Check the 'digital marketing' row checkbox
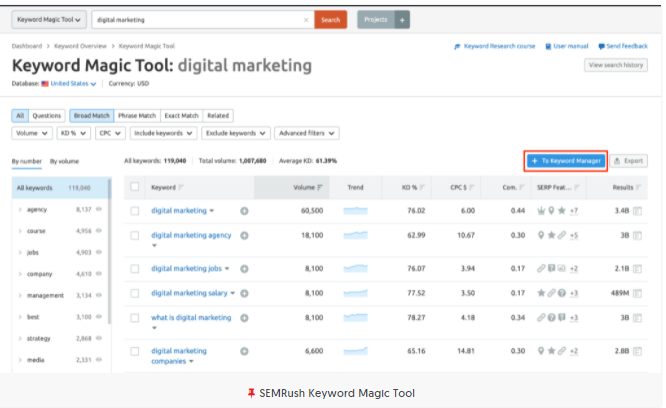Viewport: 666px width, 408px height. pos(135,211)
